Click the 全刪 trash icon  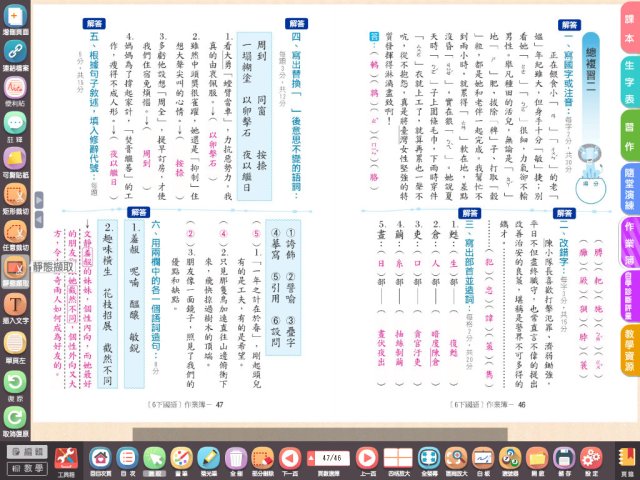pyautogui.click(x=236, y=459)
